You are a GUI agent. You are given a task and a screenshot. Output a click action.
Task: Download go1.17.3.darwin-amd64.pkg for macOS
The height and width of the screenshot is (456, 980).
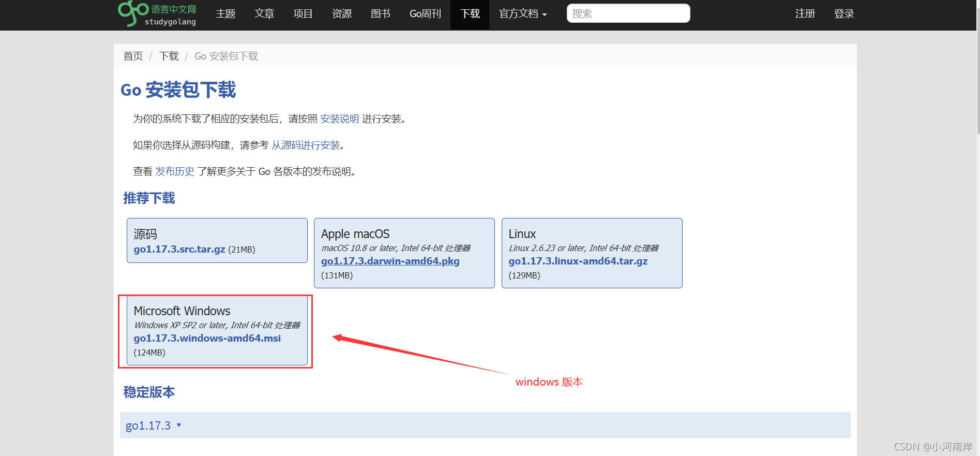pos(390,261)
